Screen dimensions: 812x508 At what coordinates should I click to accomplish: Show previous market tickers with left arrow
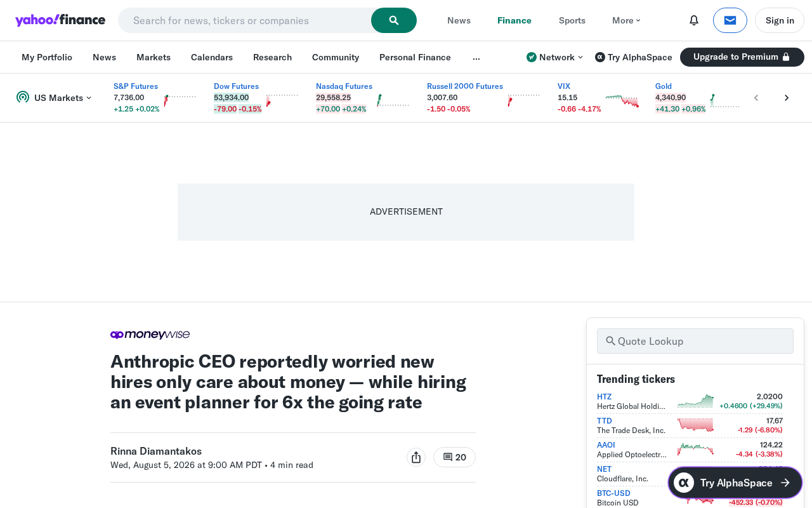756,98
